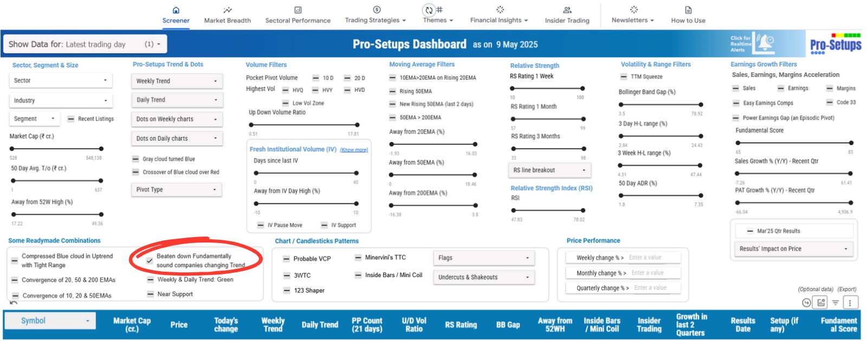Open the Sector dropdown
Image resolution: width=868 pixels, height=341 pixels.
coord(61,80)
